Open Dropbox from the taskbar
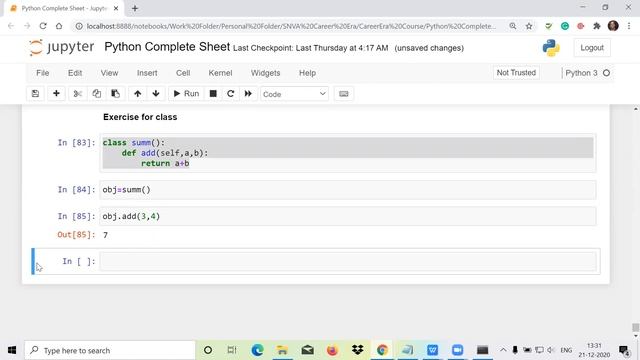The height and width of the screenshot is (360, 640). [x=358, y=350]
